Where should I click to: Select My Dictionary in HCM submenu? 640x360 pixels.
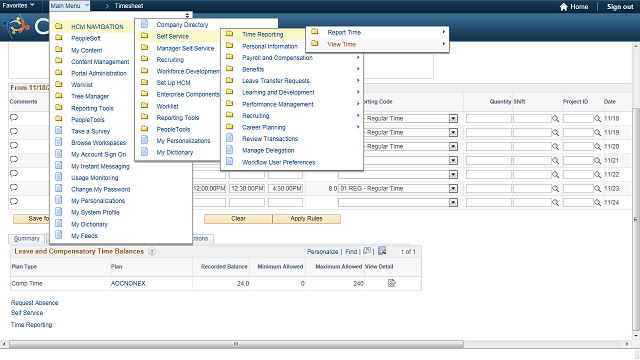pos(175,152)
